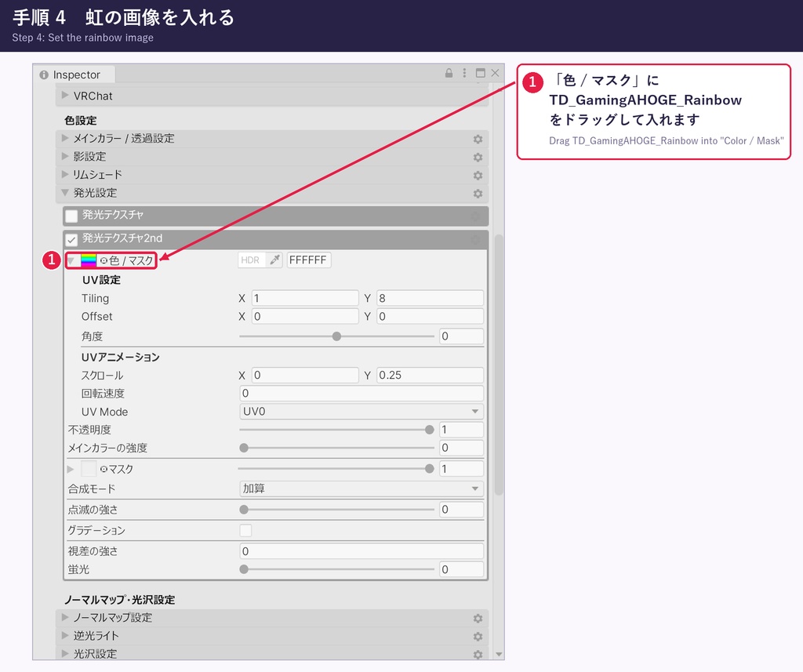
Task: Click the マスク slider handle
Action: point(429,469)
